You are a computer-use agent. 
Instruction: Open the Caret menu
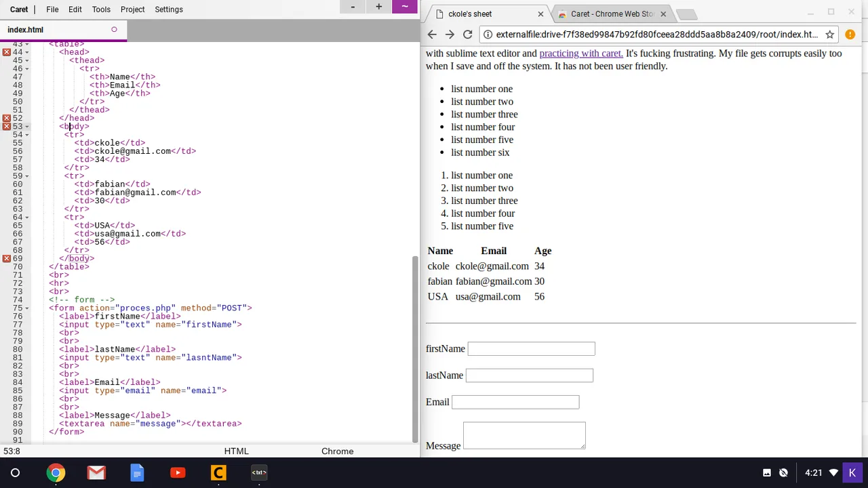(18, 9)
